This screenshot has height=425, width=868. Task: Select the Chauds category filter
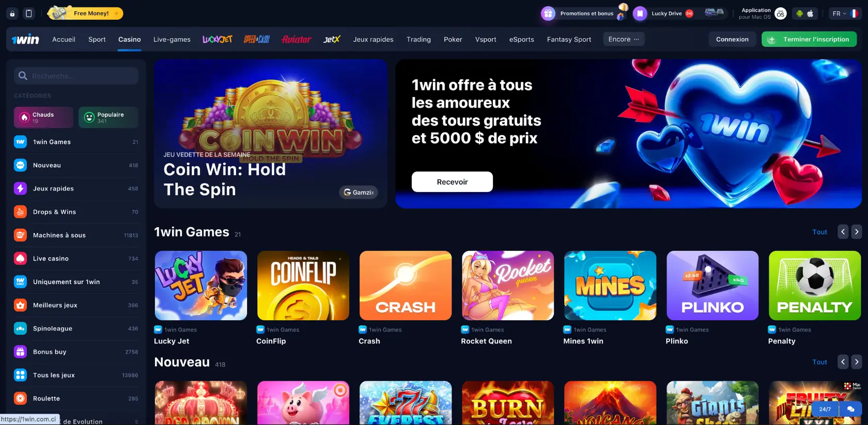[x=43, y=117]
